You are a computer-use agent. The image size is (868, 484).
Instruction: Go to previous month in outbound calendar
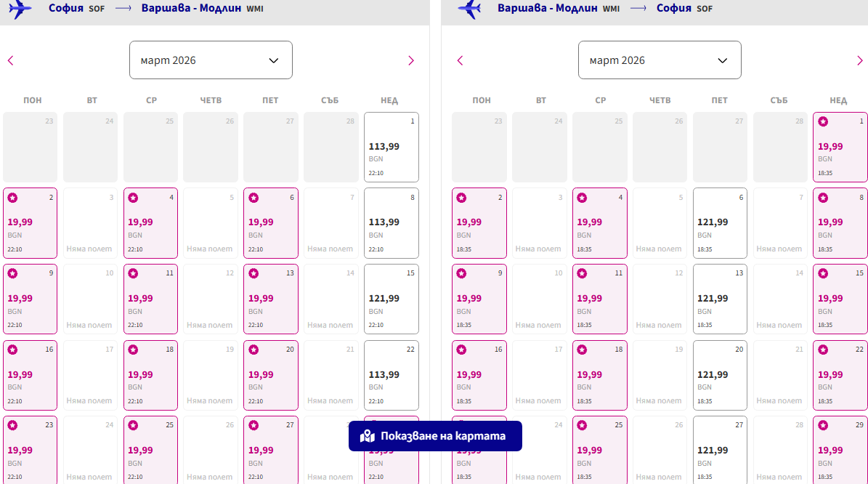(x=11, y=60)
